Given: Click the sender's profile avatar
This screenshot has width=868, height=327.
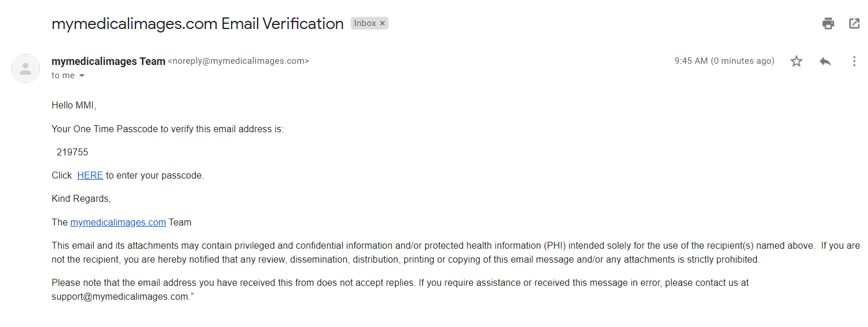Looking at the screenshot, I should (x=25, y=68).
